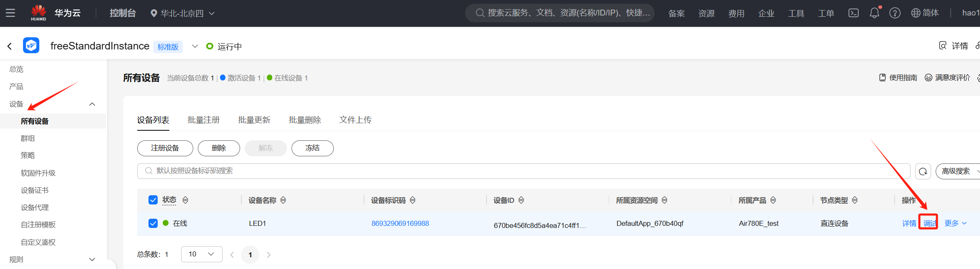Toggle the select-all checkbox in table header
This screenshot has height=269, width=980.
[x=153, y=200]
